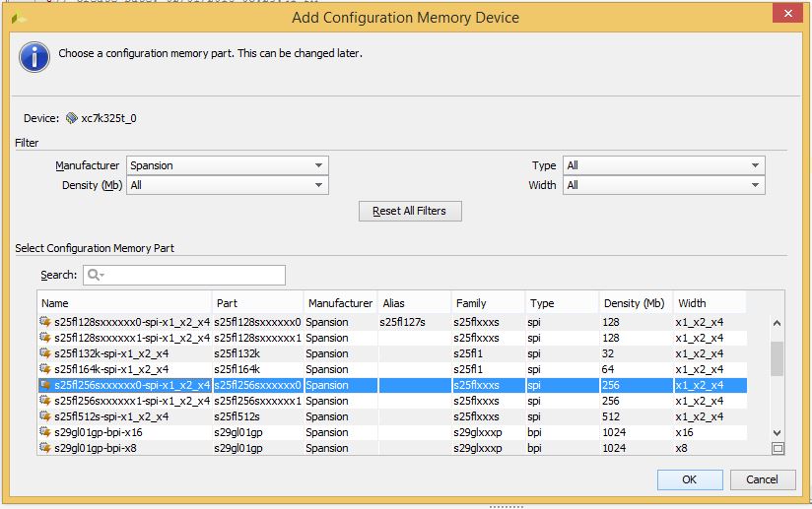Click the xc7k325t_0 device chip icon

(72, 118)
